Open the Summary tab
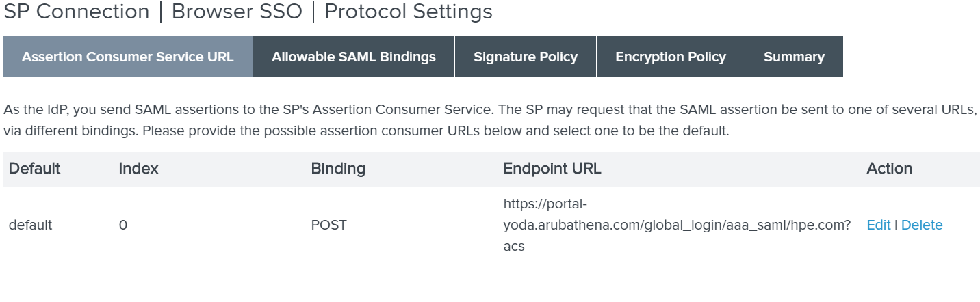The width and height of the screenshot is (980, 302). pyautogui.click(x=793, y=57)
